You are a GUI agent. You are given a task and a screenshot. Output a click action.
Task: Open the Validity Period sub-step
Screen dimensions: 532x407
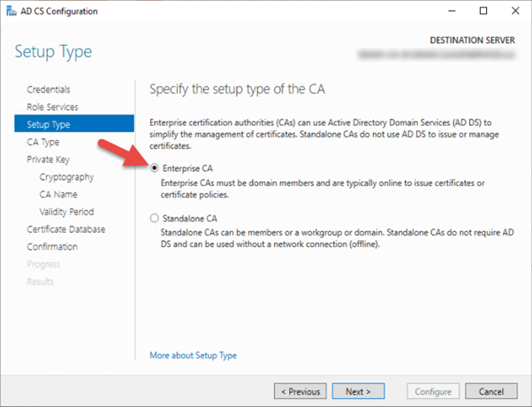click(66, 211)
